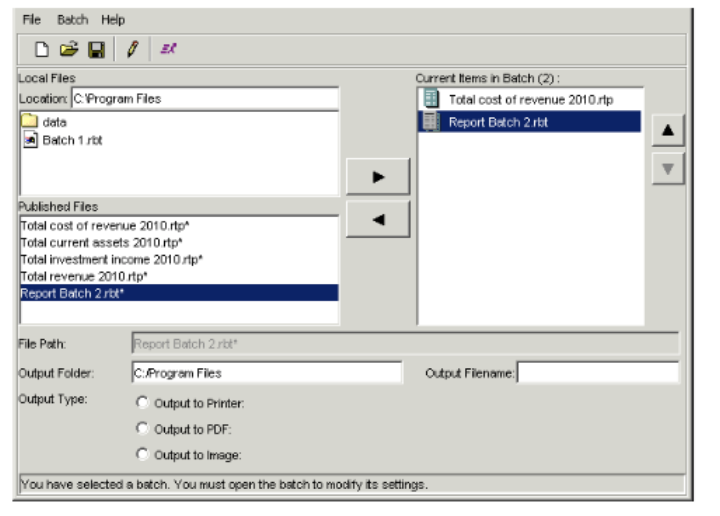
Task: Enable the Output to Image option
Action: 141,455
